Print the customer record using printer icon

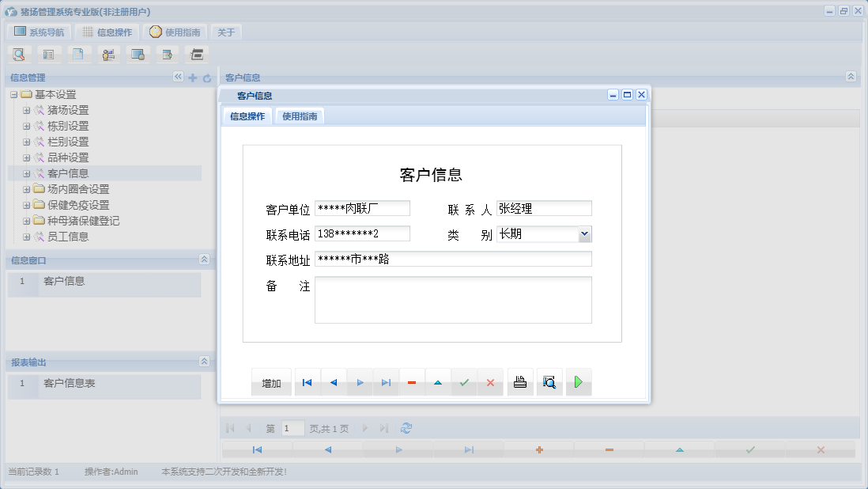tap(519, 381)
